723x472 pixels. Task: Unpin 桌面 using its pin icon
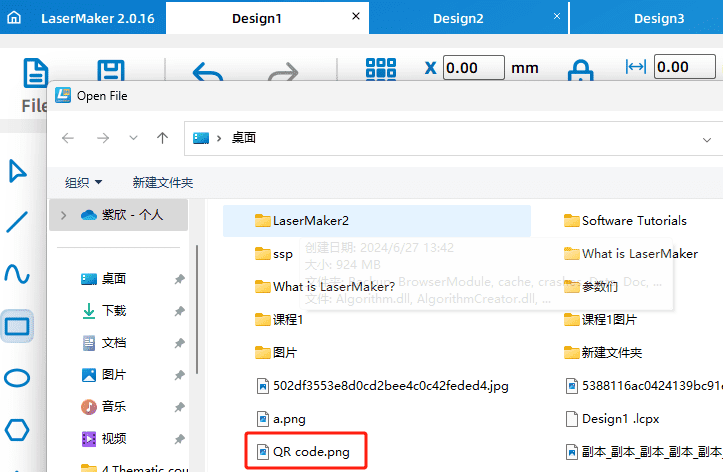click(x=179, y=279)
